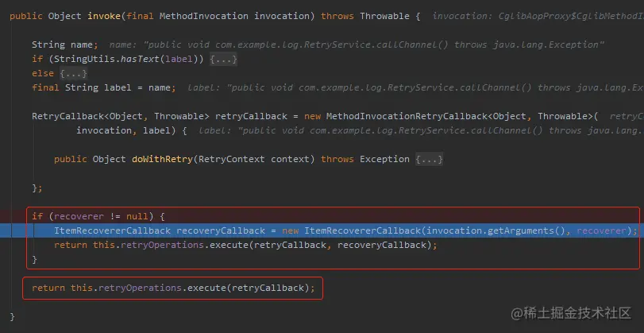Click the invoke method name
The width and height of the screenshot is (644, 333).
point(104,17)
